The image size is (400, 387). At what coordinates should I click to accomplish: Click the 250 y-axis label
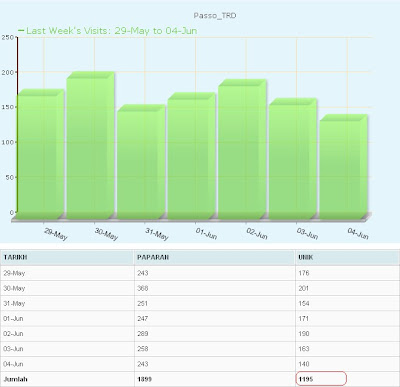(7, 37)
